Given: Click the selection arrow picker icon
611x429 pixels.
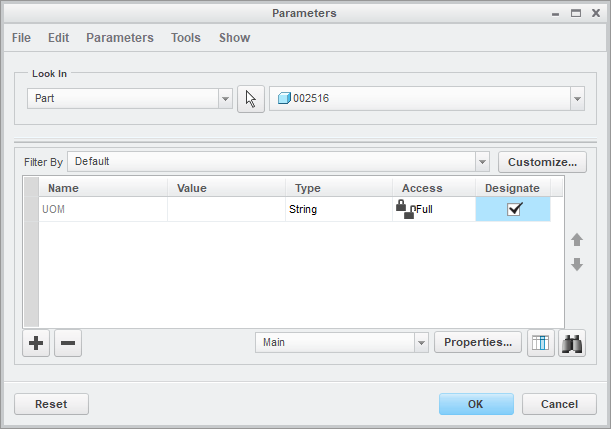Looking at the screenshot, I should tap(250, 99).
